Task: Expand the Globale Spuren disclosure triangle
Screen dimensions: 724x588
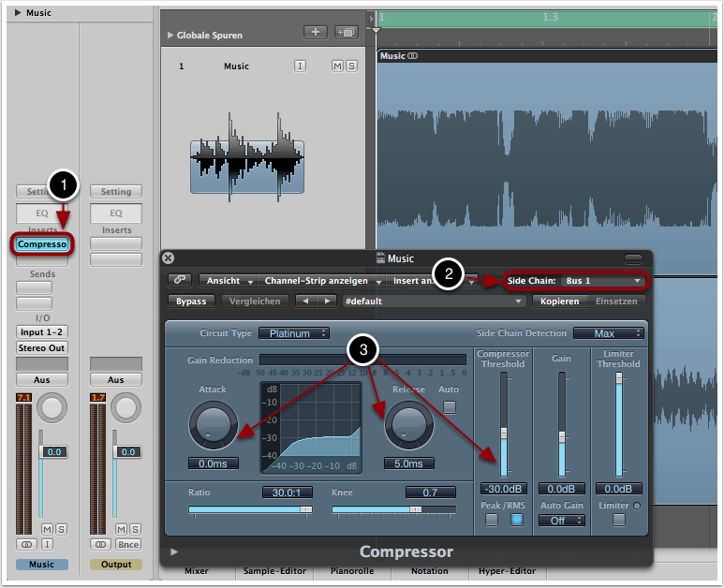Action: (x=170, y=36)
